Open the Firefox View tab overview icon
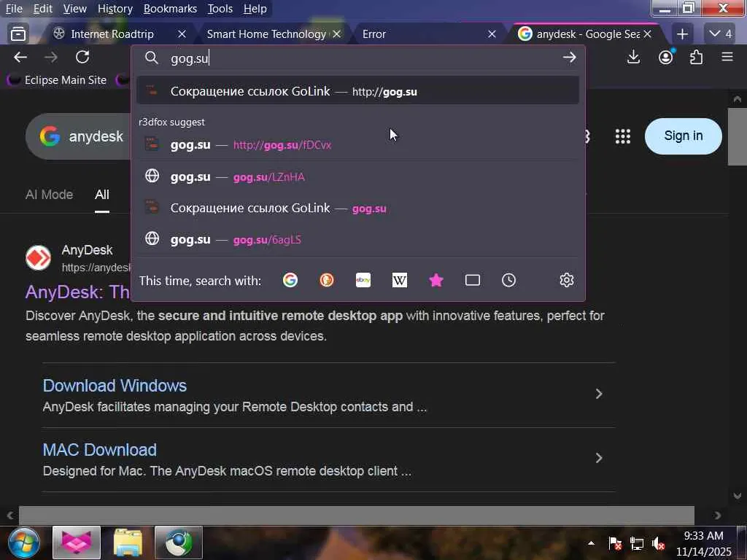The height and width of the screenshot is (560, 747). [18, 34]
